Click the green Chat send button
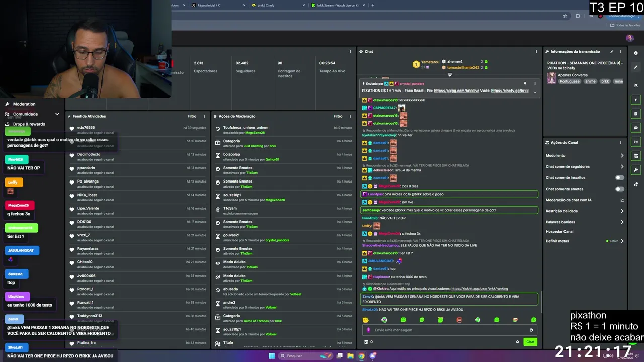 pyautogui.click(x=530, y=342)
